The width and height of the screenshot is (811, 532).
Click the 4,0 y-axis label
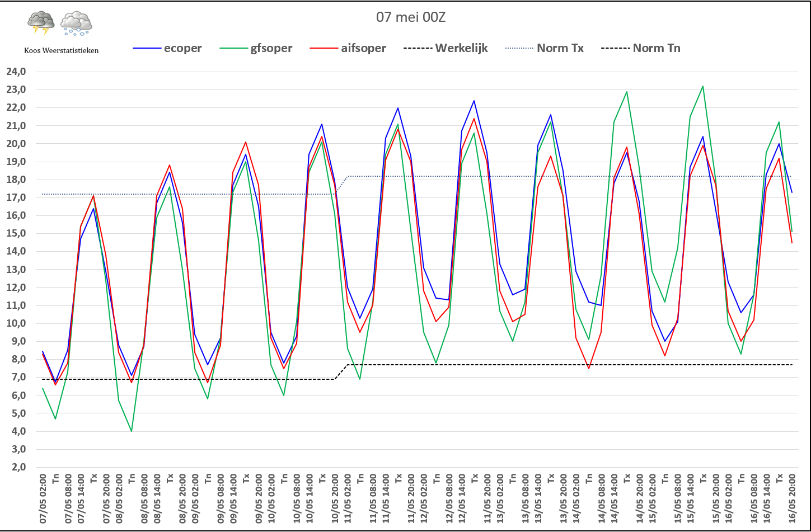click(18, 431)
